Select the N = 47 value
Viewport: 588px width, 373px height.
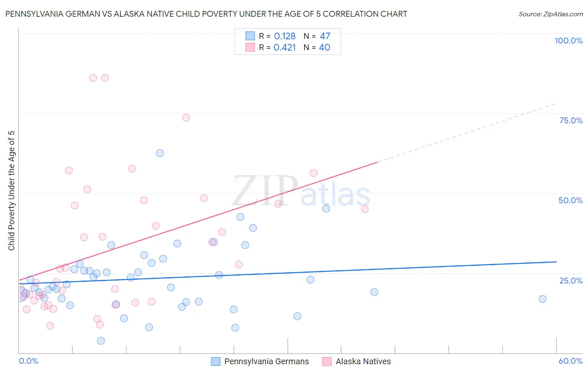[x=325, y=36]
